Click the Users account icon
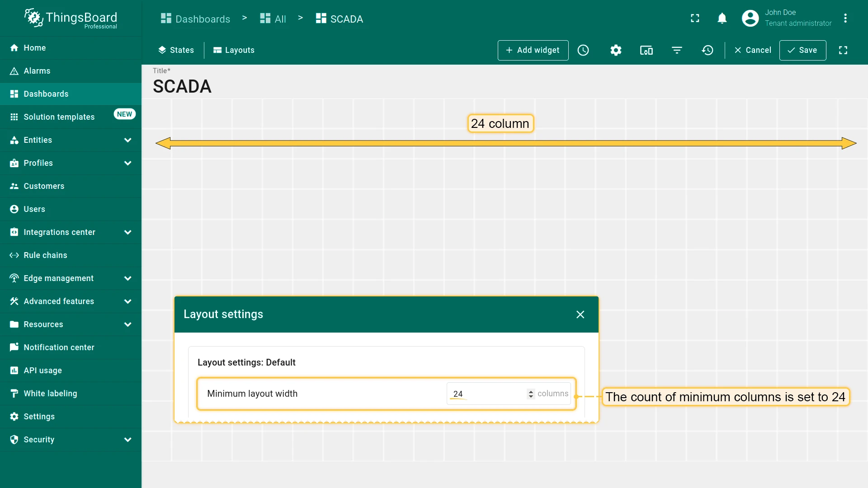 pos(14,209)
